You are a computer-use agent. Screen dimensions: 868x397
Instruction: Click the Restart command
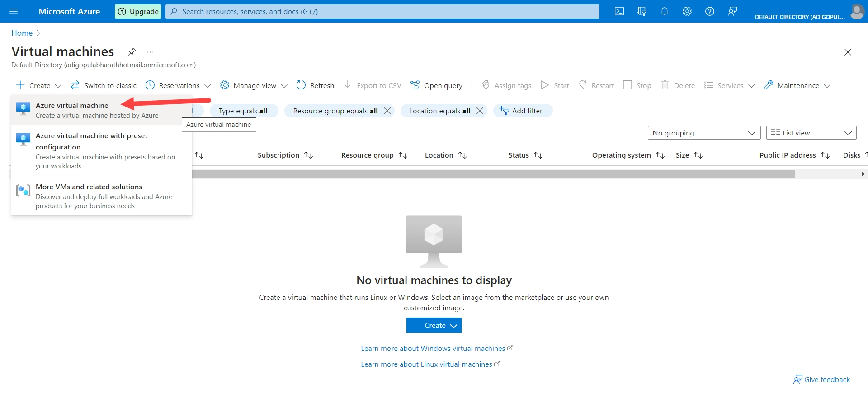596,85
